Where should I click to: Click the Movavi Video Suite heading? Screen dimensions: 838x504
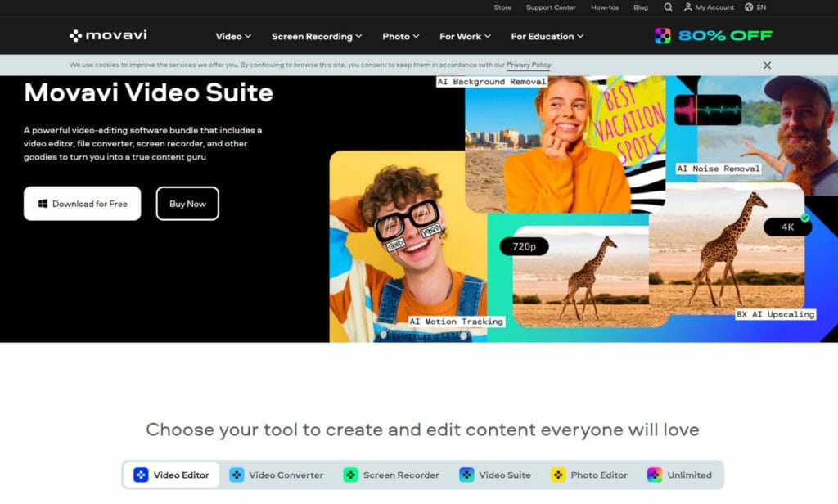point(149,92)
